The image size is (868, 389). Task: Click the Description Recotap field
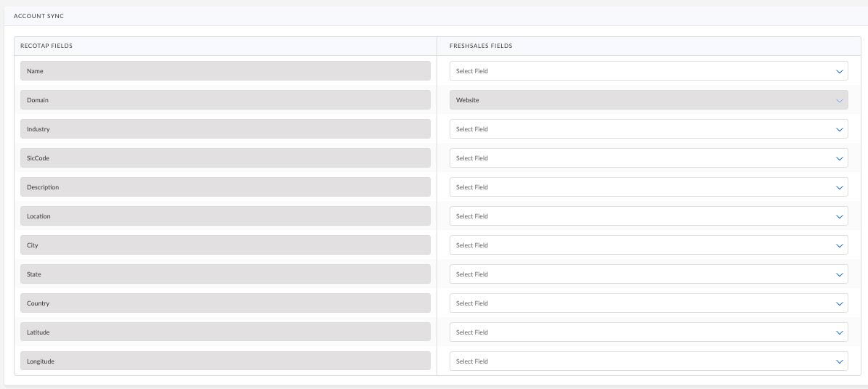point(225,187)
